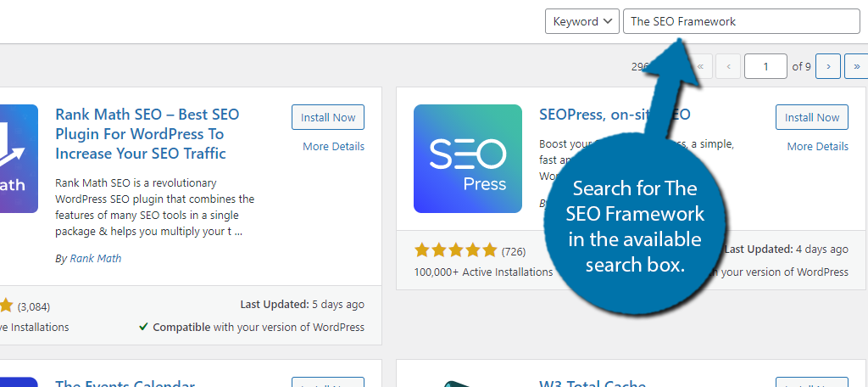Click The Events Calendar plugin icon
The height and width of the screenshot is (387, 868).
[x=19, y=382]
